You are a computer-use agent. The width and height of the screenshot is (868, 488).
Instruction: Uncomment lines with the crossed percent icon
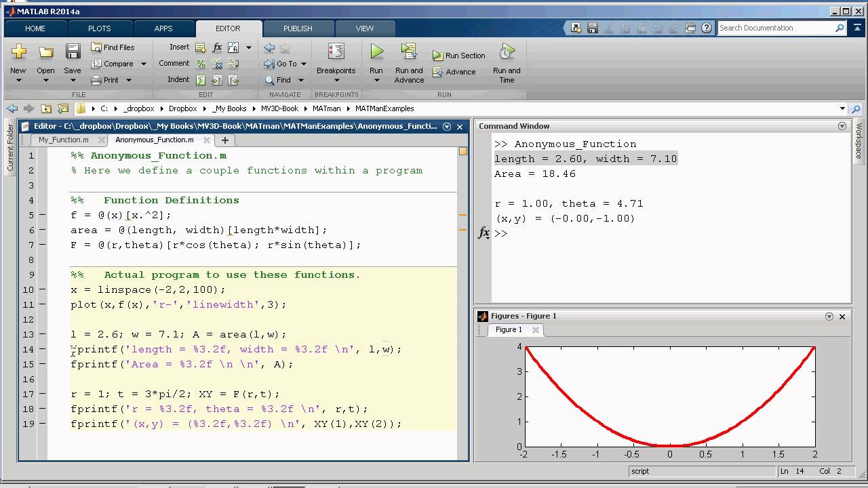(x=217, y=64)
